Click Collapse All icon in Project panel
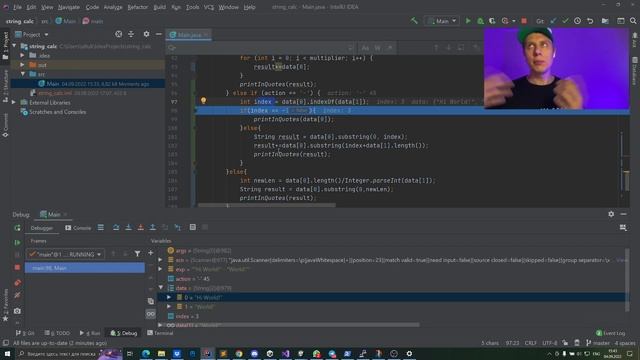This screenshot has height=360, width=640. 131,34
